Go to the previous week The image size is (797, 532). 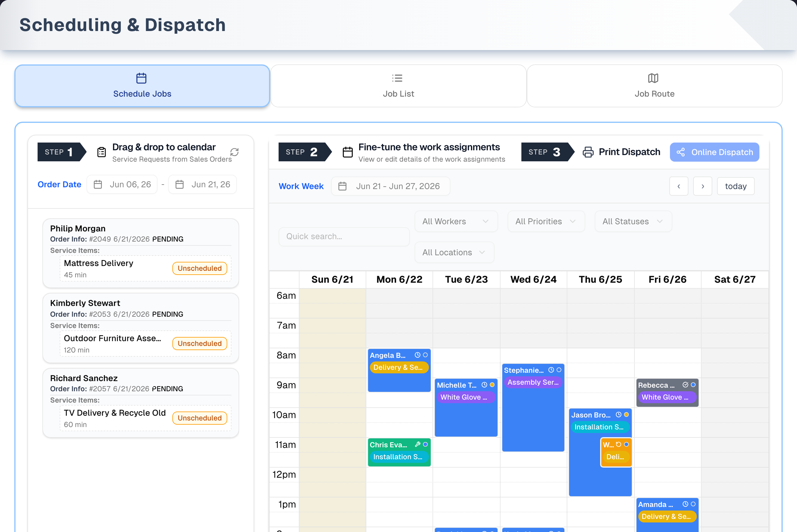tap(679, 186)
